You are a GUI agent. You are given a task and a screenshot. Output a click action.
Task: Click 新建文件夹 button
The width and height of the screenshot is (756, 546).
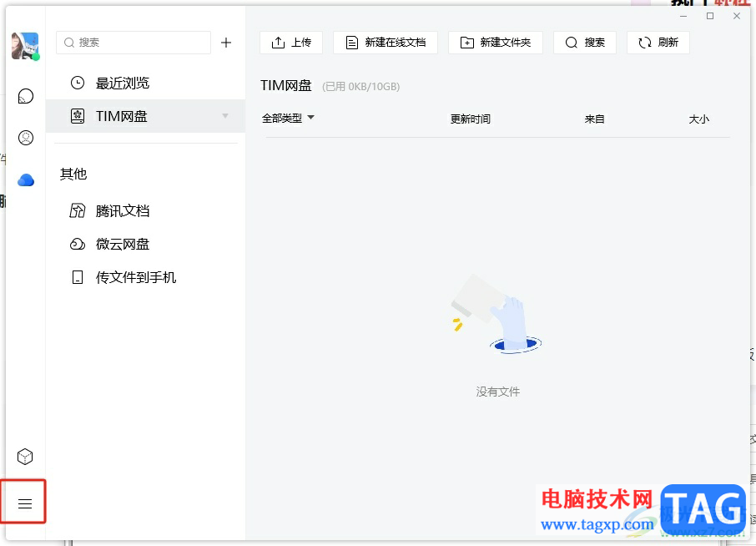click(496, 43)
